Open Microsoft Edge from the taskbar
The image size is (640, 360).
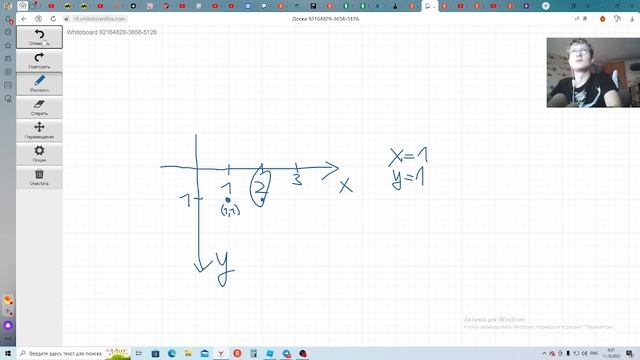click(x=172, y=353)
